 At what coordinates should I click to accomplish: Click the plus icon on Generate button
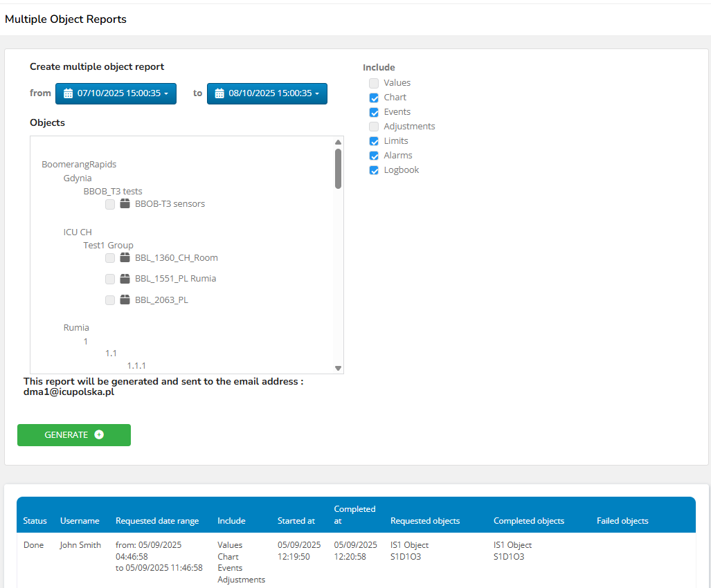coord(99,435)
